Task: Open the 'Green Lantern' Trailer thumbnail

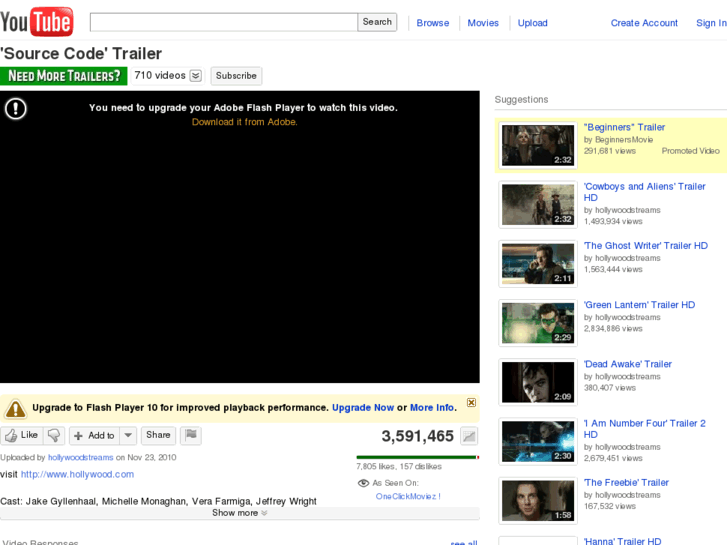Action: coord(538,323)
